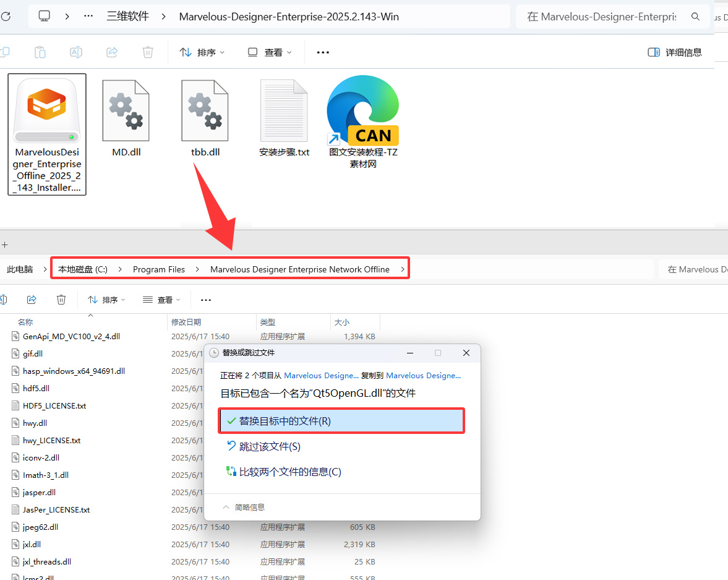The image size is (728, 580).
Task: Click Marvelous Designer Enterprise Network Offline breadcrumb
Action: (300, 269)
